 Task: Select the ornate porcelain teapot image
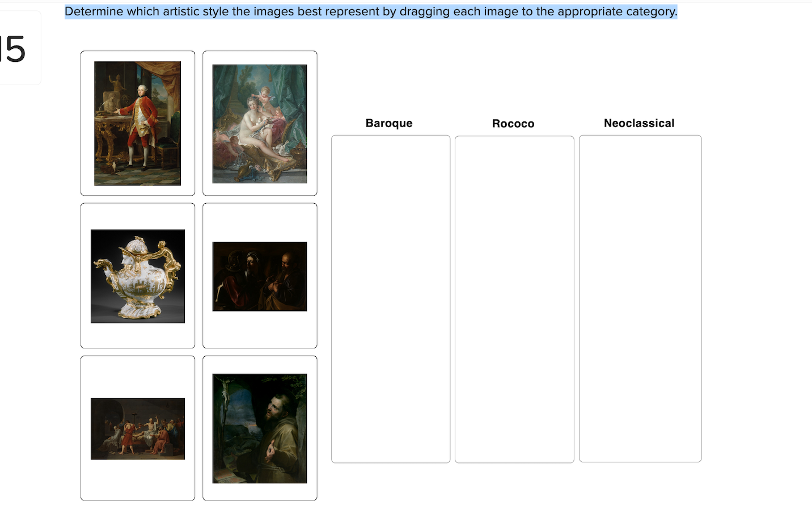click(137, 276)
